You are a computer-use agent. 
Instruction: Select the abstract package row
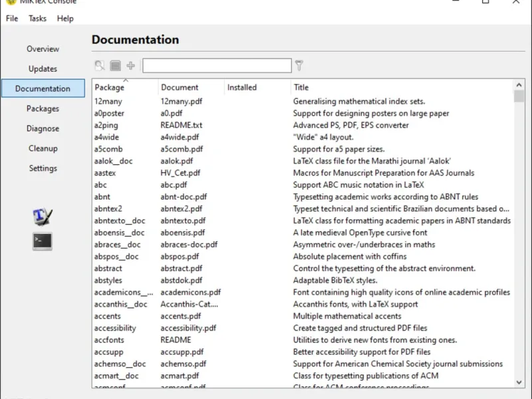pyautogui.click(x=303, y=269)
